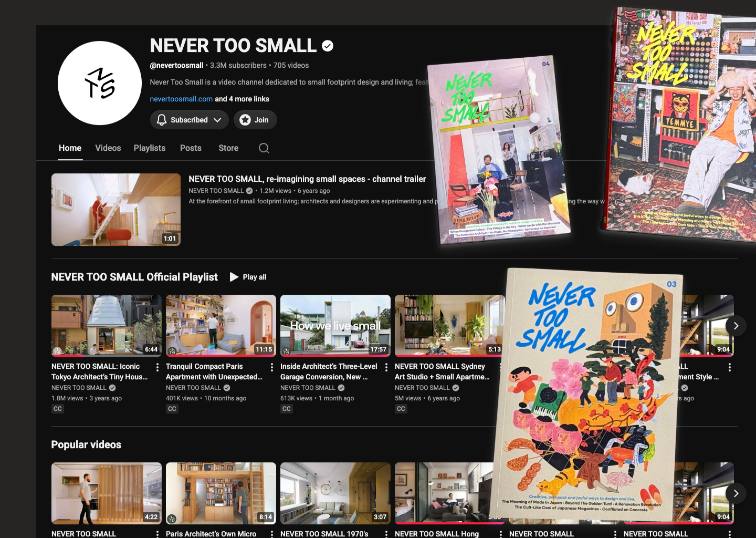Open NEVER TOO SMALL Sydney Art Studio title

pyautogui.click(x=442, y=371)
